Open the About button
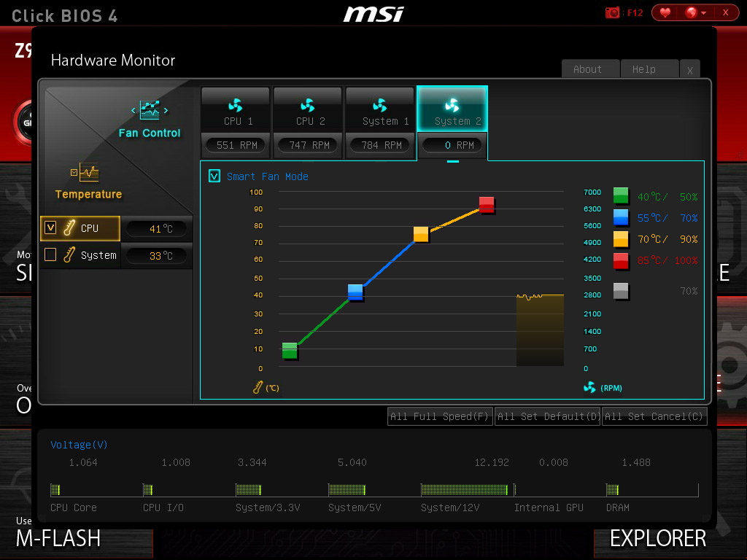 [590, 69]
